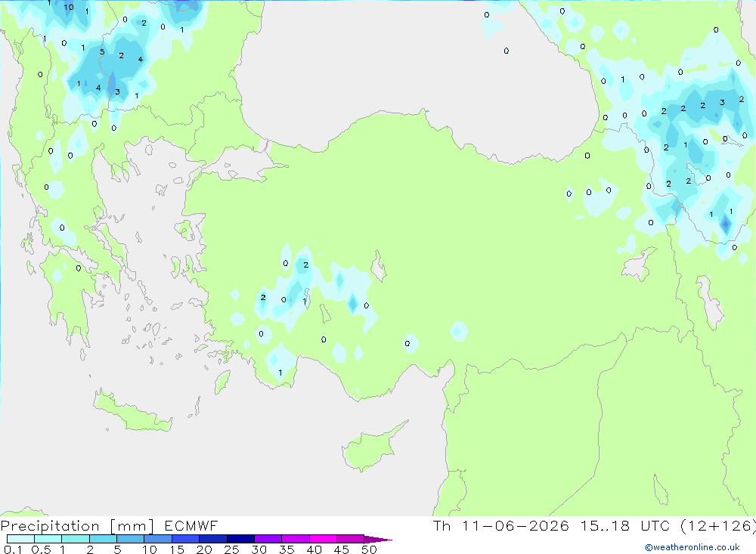Click the legend scale label '30'
The width and height of the screenshot is (756, 554).
point(259,549)
